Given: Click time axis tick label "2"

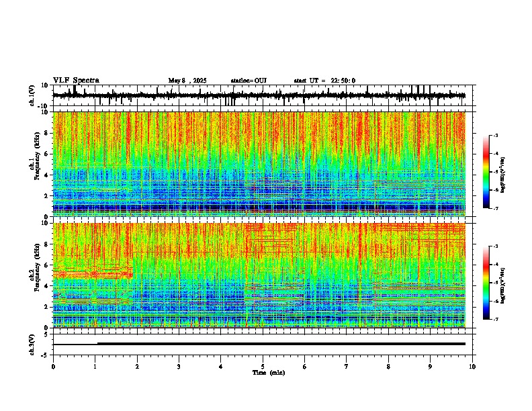Looking at the screenshot, I should click(x=137, y=367).
